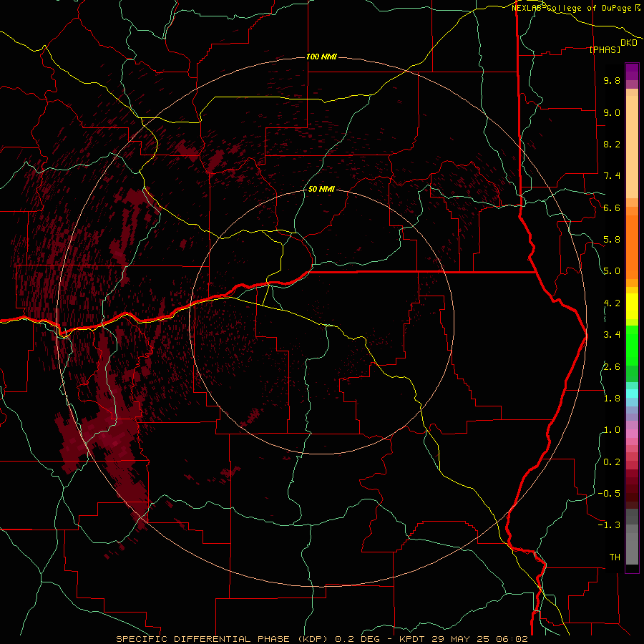Click the DKD label above the legend
The width and height of the screenshot is (644, 644).
point(629,43)
